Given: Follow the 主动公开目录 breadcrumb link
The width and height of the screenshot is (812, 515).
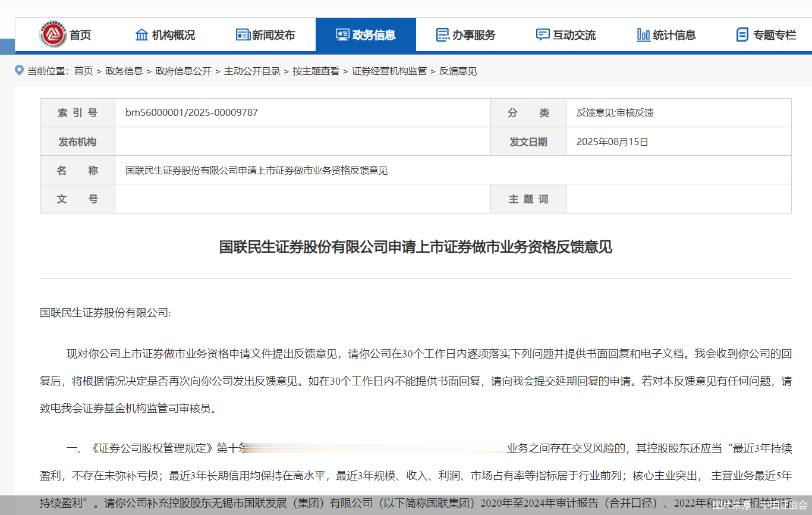Looking at the screenshot, I should (252, 71).
